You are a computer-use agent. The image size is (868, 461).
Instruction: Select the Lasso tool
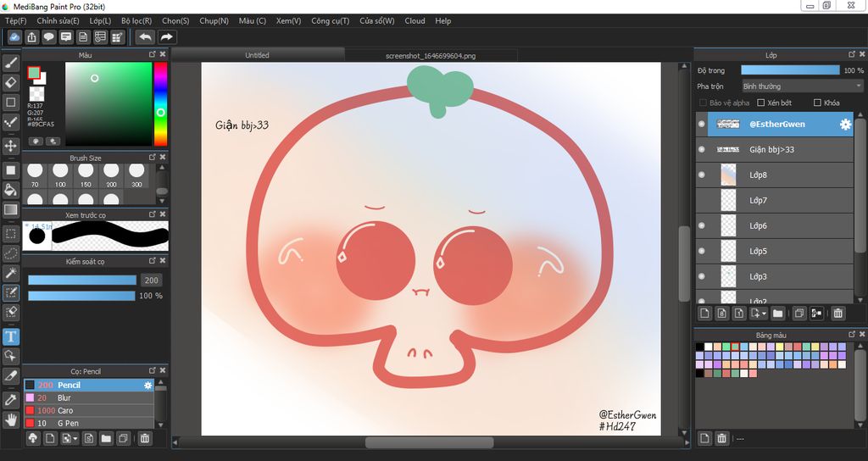tap(10, 253)
